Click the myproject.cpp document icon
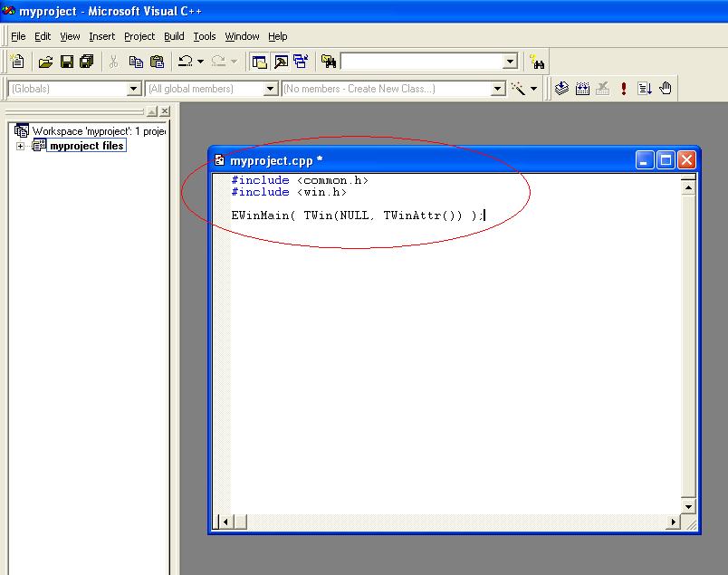Image resolution: width=728 pixels, height=575 pixels. point(220,160)
